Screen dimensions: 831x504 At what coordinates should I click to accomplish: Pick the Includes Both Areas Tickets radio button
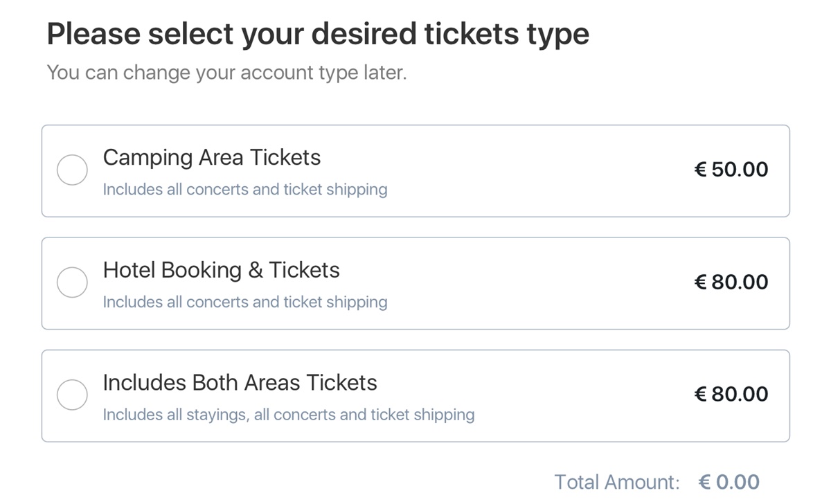72,395
